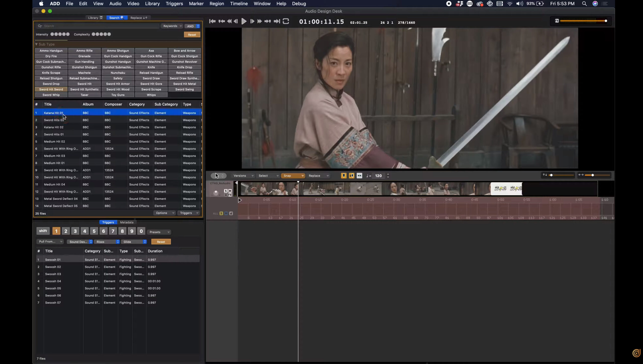
Task: Open the timeline Replace dropdown
Action: click(318, 176)
